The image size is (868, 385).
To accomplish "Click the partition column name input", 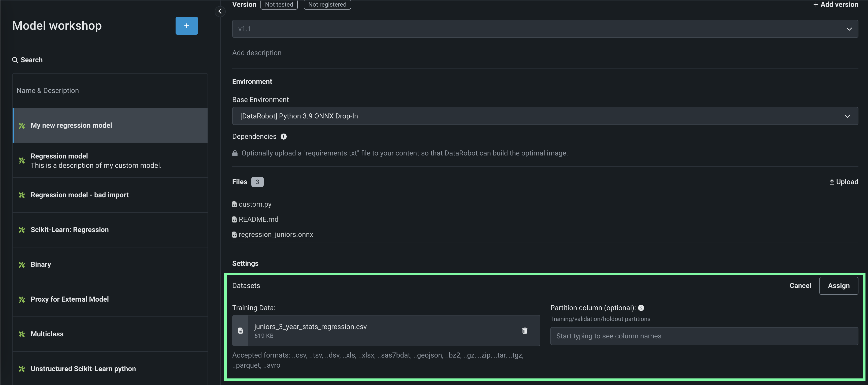I will click(704, 336).
